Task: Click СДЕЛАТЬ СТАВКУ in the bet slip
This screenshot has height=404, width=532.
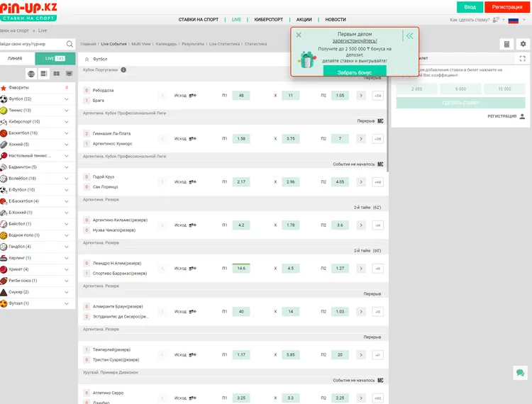Action: point(461,103)
